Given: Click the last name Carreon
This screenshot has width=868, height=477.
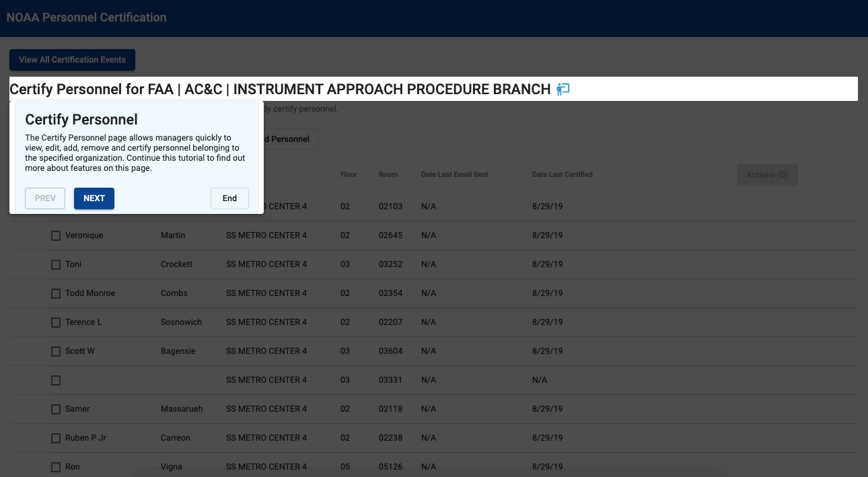Looking at the screenshot, I should [x=176, y=438].
